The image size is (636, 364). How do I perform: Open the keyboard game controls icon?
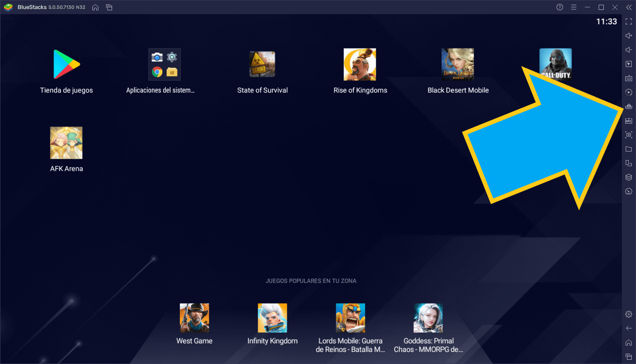(x=629, y=78)
